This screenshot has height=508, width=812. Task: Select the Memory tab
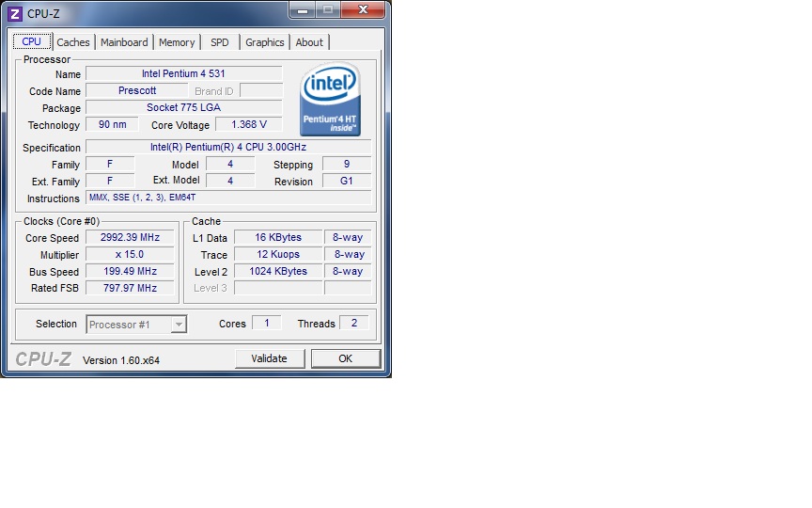click(x=177, y=42)
